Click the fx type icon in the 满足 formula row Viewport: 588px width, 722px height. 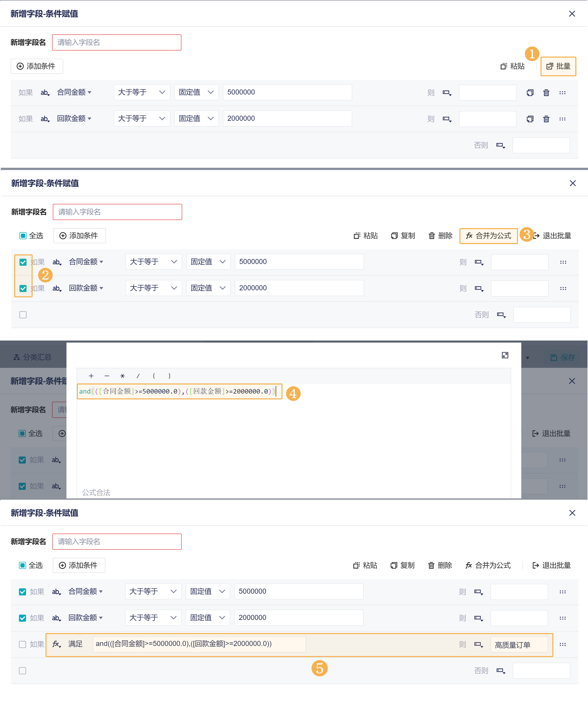click(x=56, y=644)
